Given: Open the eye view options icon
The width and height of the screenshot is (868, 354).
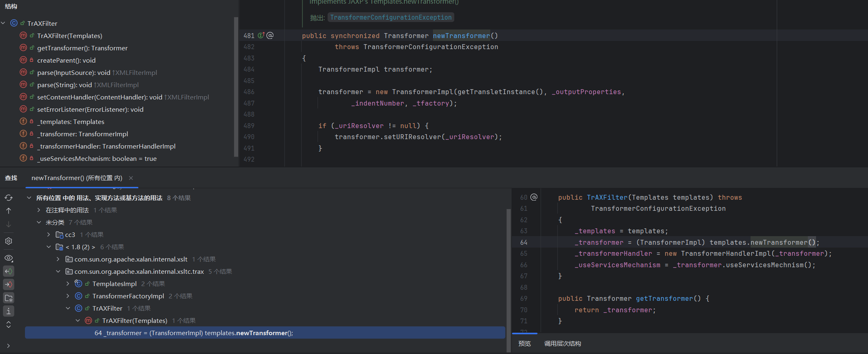Looking at the screenshot, I should [x=9, y=258].
